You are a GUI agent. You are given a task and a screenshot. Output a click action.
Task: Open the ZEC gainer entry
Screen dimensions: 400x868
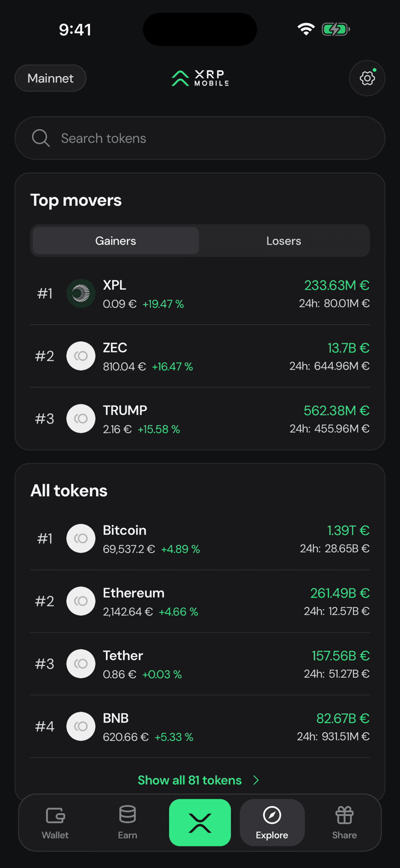click(200, 356)
